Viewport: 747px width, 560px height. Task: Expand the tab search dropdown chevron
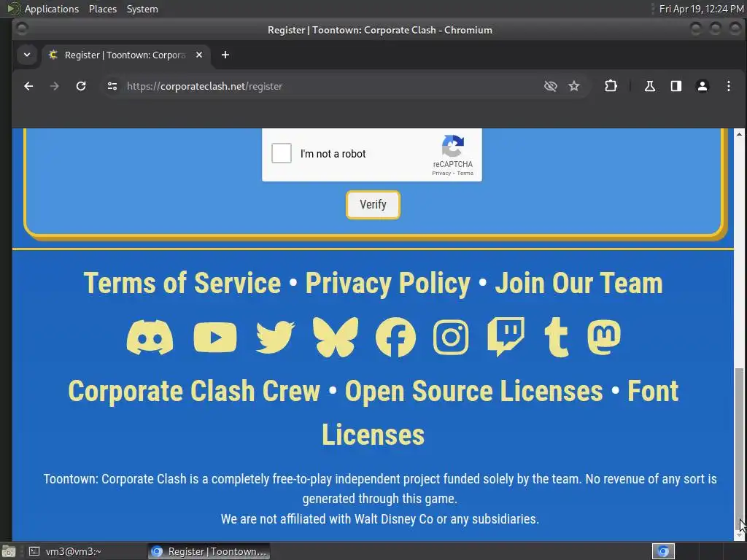27,55
